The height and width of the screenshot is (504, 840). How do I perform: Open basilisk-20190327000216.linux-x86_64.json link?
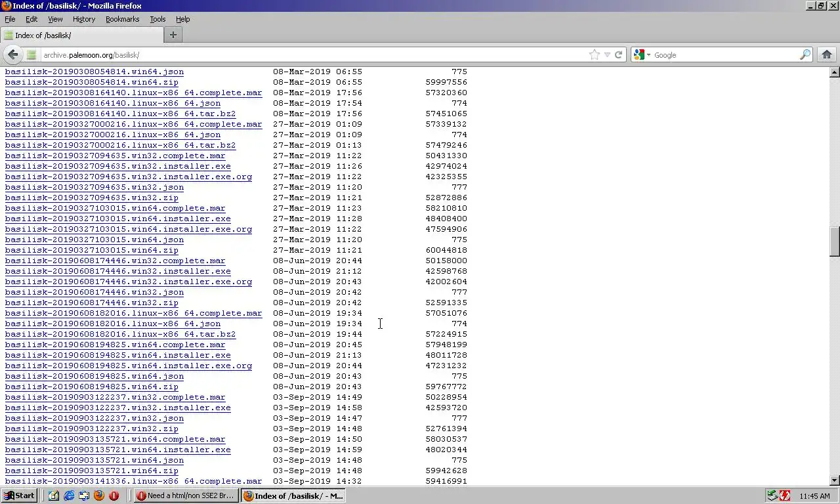point(113,135)
